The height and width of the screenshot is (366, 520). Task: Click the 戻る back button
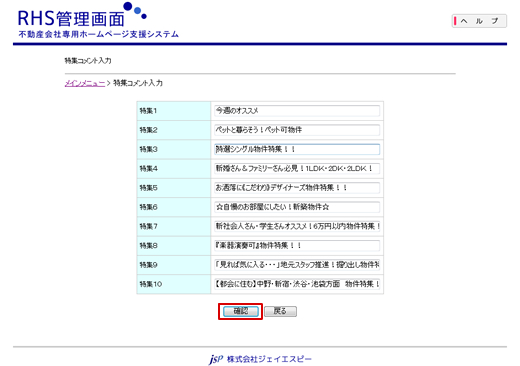click(280, 311)
